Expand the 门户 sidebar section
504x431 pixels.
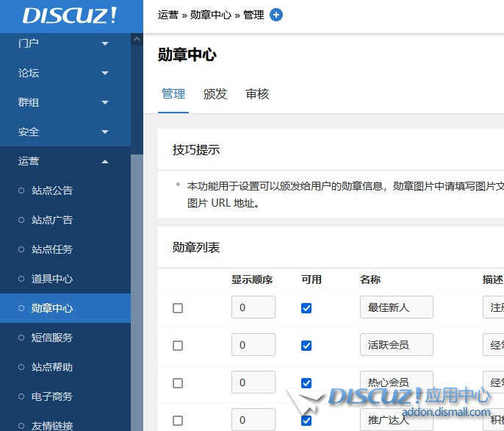coord(65,43)
